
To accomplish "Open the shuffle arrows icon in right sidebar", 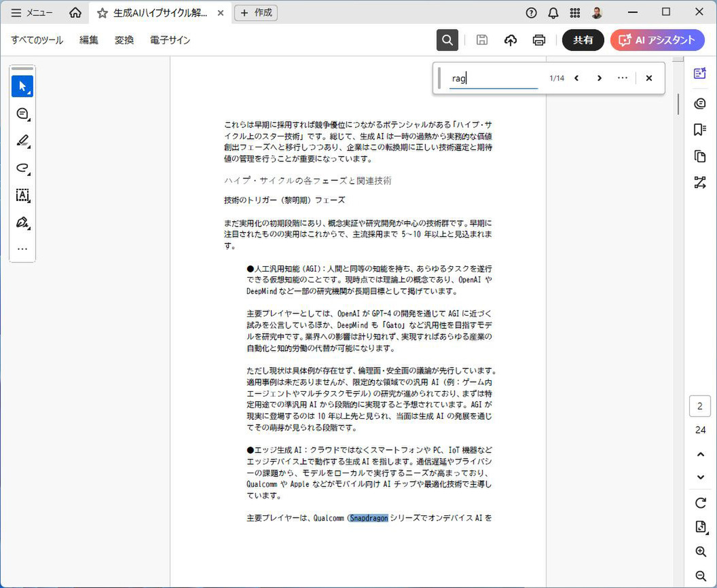I will pyautogui.click(x=699, y=183).
